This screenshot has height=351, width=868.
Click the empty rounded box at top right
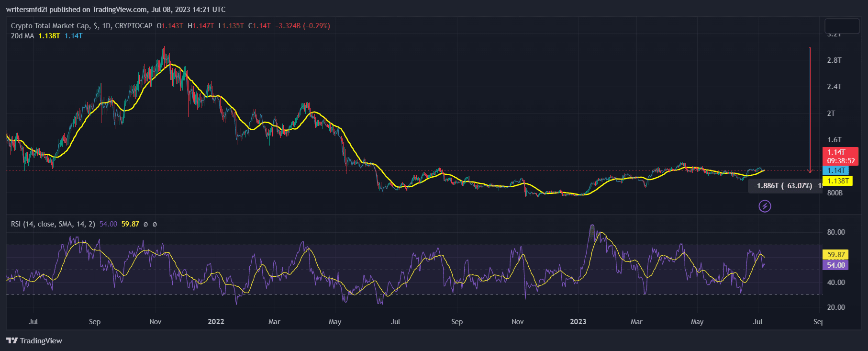(842, 26)
